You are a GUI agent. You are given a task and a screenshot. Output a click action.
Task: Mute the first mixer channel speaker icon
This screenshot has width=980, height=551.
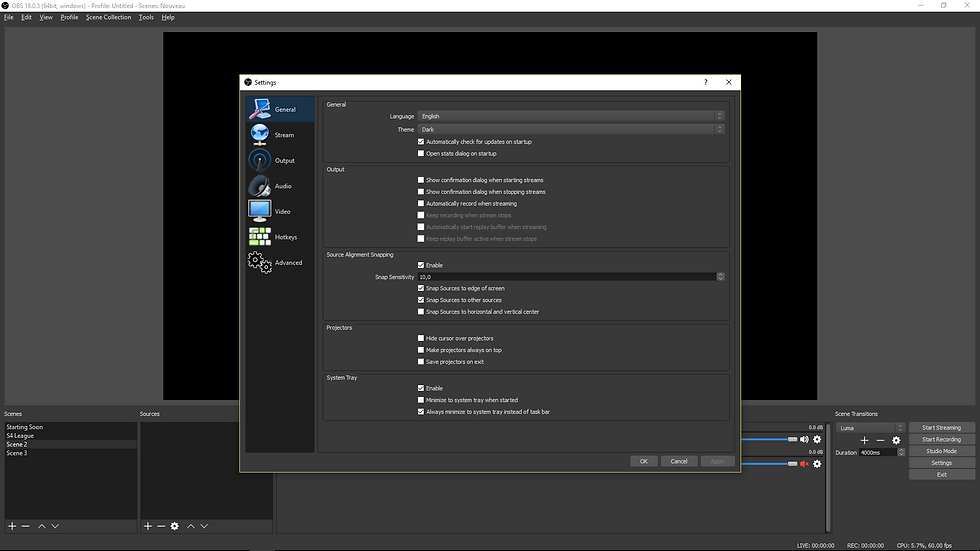[804, 439]
